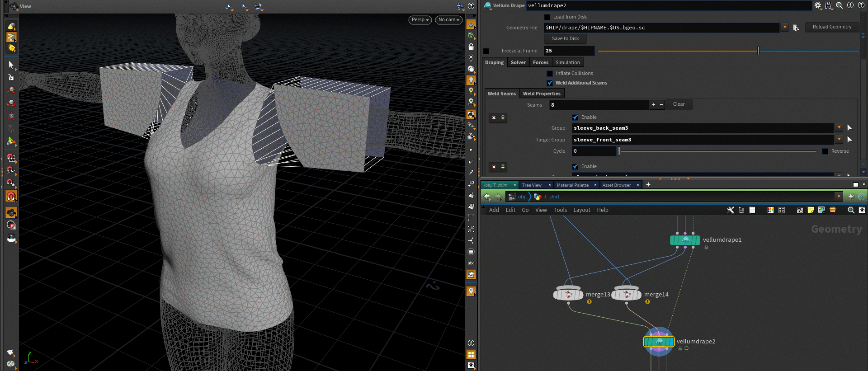Open the color palette grid icon
This screenshot has width=868, height=371.
tap(770, 210)
